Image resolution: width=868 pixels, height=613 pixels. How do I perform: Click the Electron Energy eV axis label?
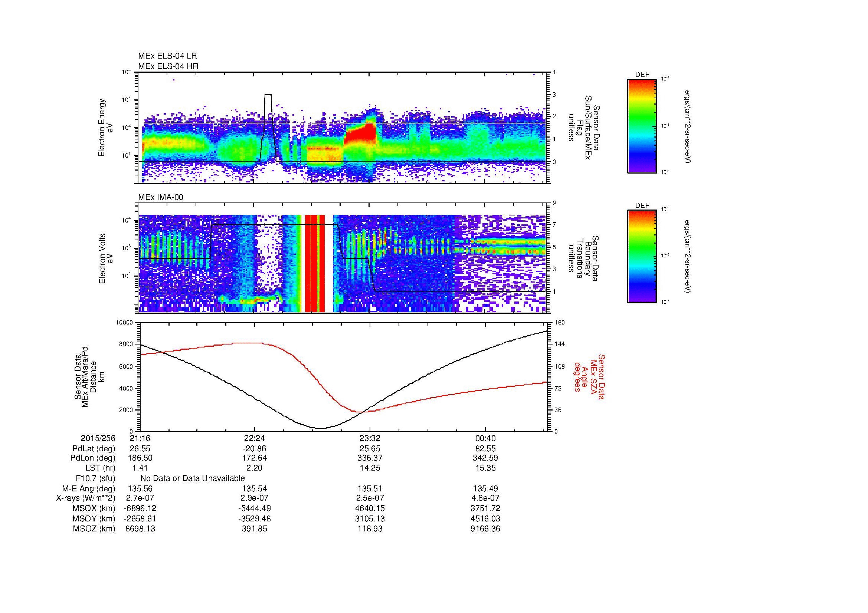[x=106, y=128]
